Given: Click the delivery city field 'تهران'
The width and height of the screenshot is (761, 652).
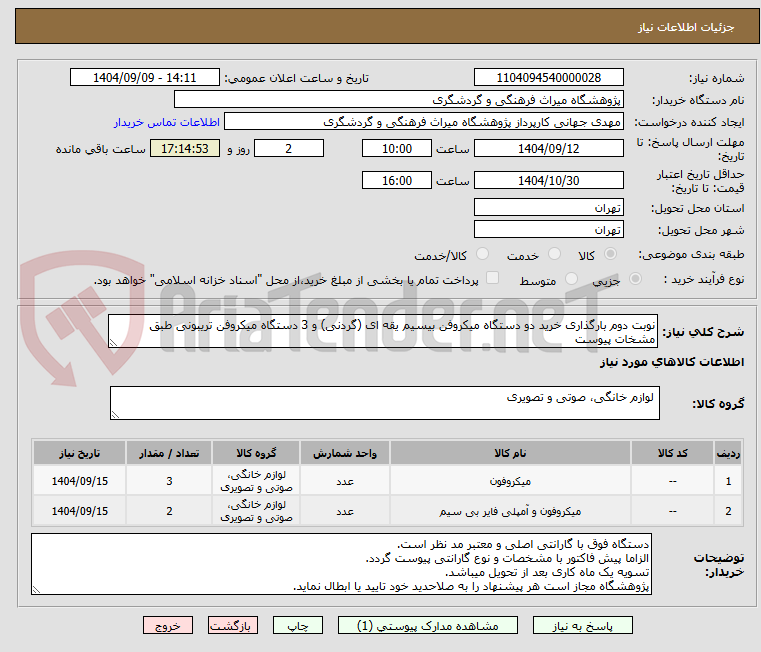Looking at the screenshot, I should coord(548,229).
